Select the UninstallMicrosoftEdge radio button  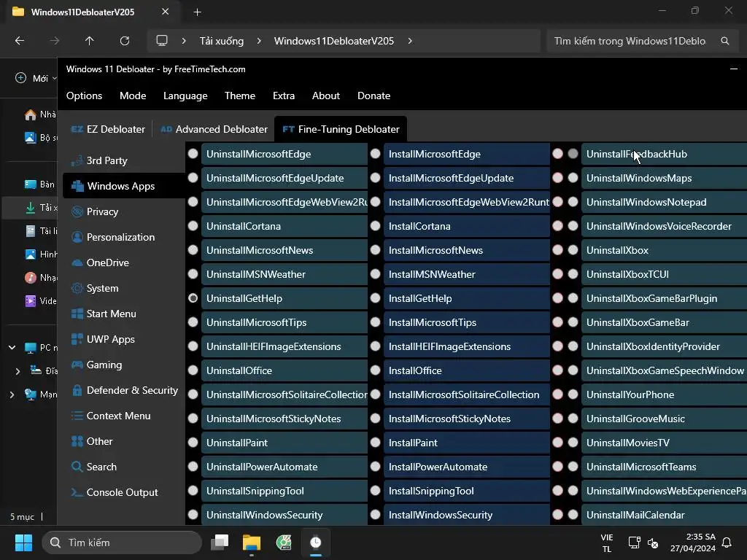pos(193,154)
